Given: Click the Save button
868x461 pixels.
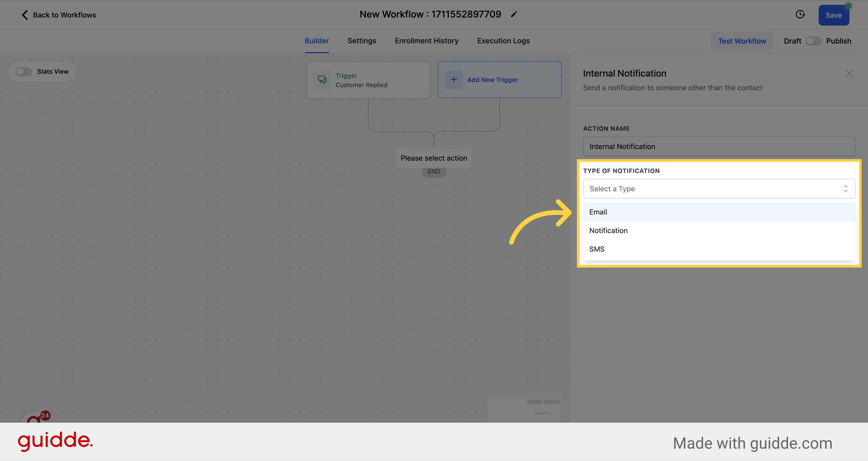Looking at the screenshot, I should coord(834,15).
